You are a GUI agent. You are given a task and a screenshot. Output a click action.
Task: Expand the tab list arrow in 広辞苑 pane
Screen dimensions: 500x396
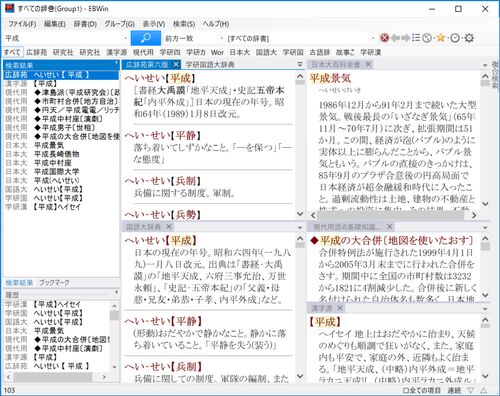[300, 64]
